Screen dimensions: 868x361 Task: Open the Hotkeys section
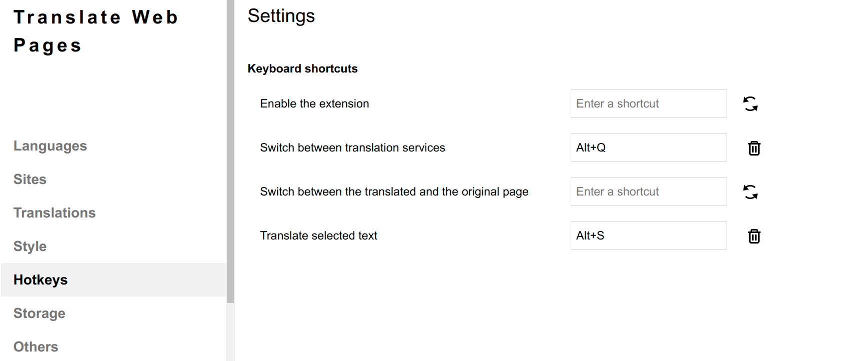(40, 279)
